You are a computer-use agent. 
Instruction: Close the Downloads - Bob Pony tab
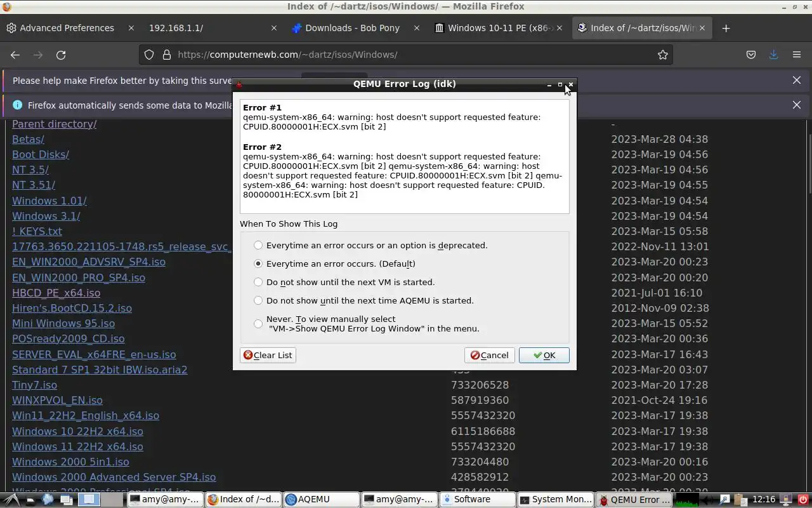click(417, 28)
